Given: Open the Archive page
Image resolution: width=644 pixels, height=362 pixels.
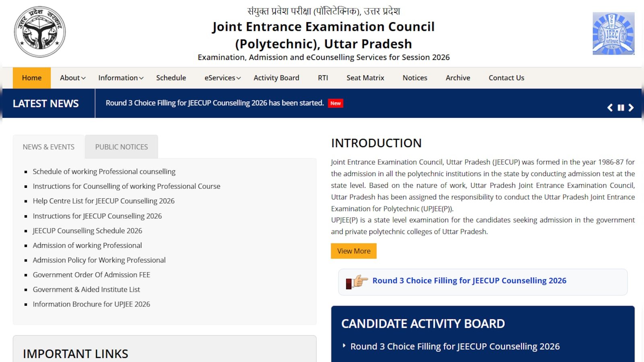Looking at the screenshot, I should point(458,78).
